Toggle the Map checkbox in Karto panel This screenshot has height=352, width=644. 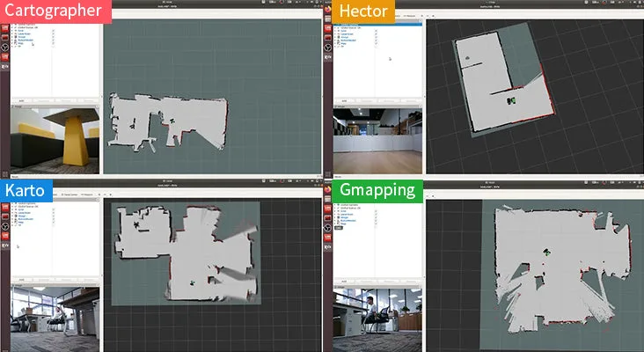tap(54, 223)
